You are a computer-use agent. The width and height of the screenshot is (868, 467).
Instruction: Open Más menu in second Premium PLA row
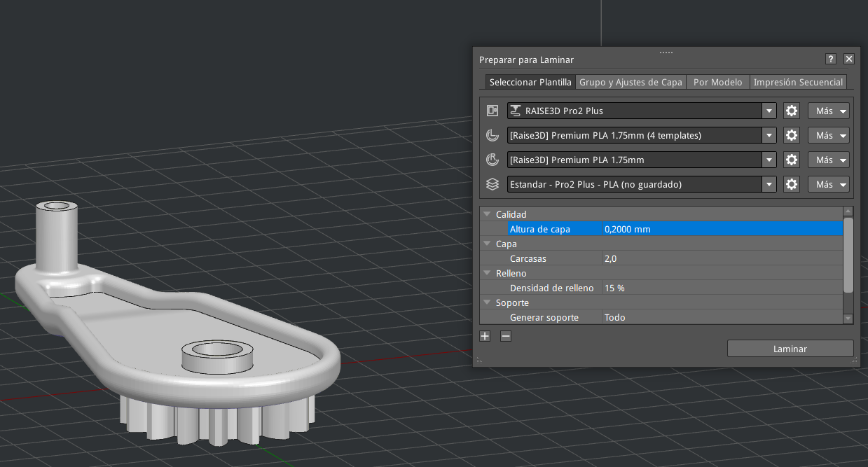829,160
